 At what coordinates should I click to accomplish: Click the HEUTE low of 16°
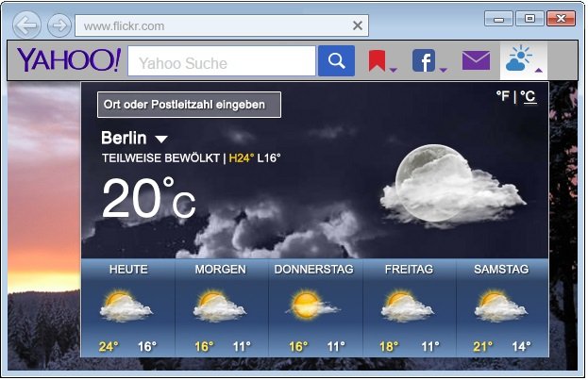pyautogui.click(x=147, y=346)
